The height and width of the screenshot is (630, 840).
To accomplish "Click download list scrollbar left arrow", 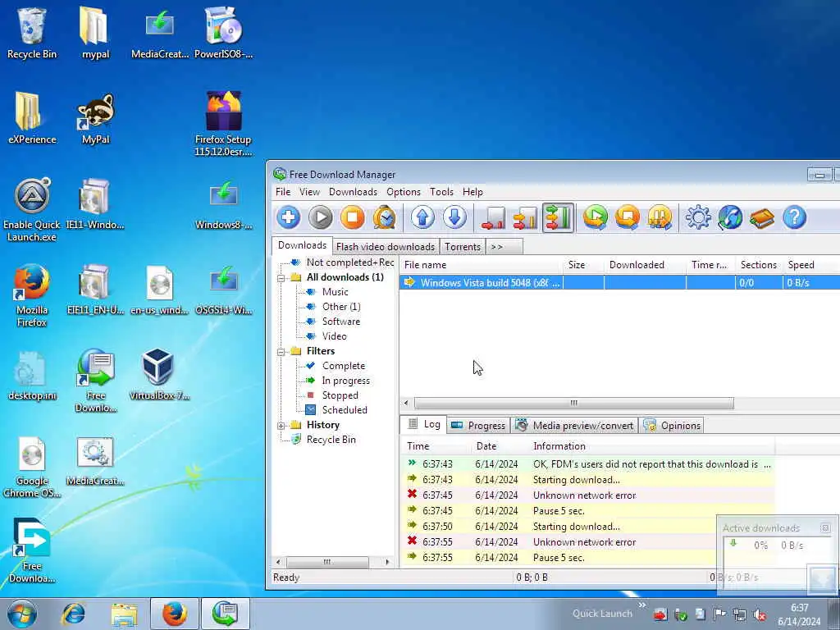I will pos(406,403).
